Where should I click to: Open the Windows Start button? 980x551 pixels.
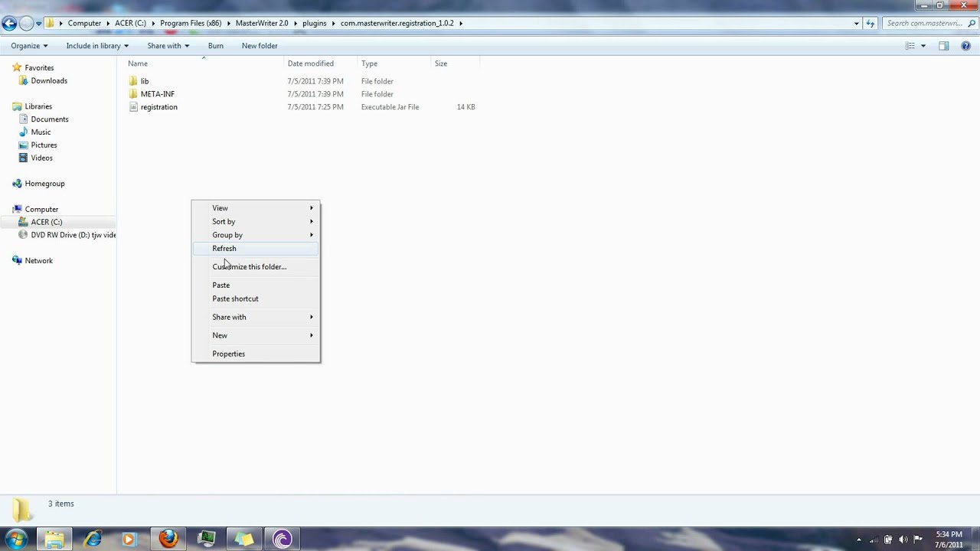[16, 539]
